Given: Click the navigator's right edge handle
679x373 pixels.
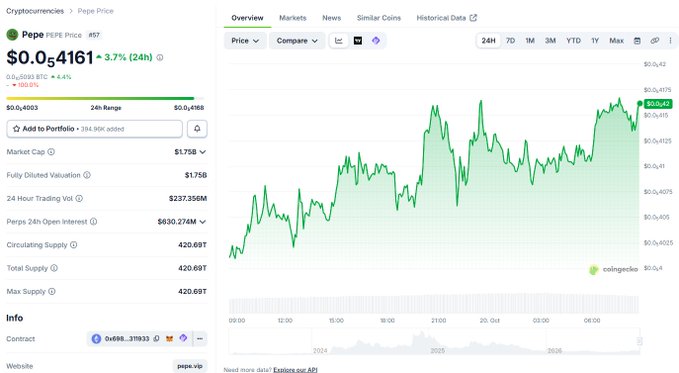Looking at the screenshot, I should click(x=639, y=341).
